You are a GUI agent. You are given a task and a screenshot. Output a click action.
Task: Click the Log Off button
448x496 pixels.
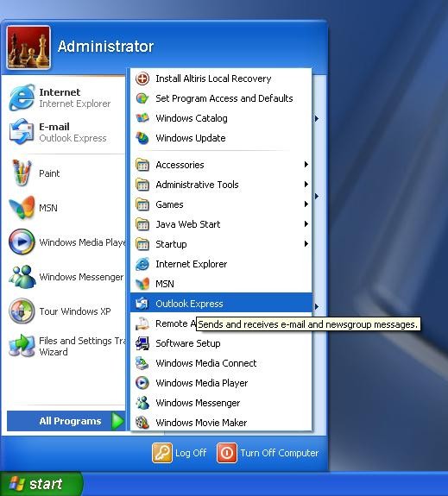180,453
